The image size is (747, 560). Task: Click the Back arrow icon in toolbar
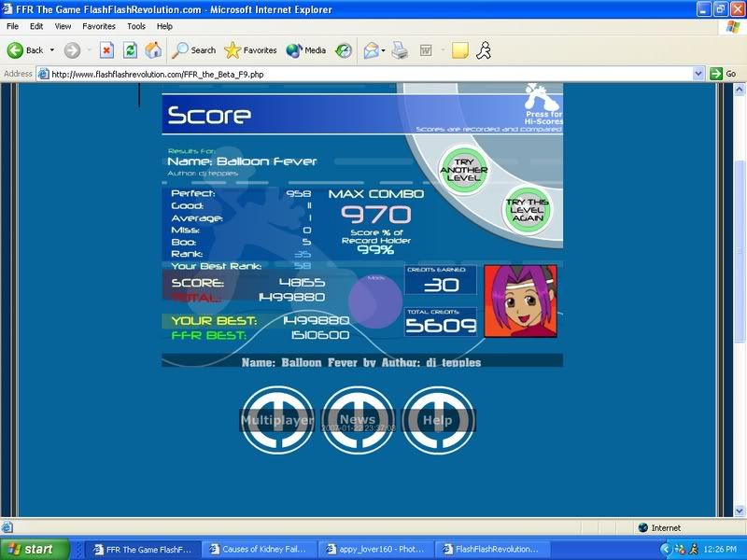pos(15,50)
